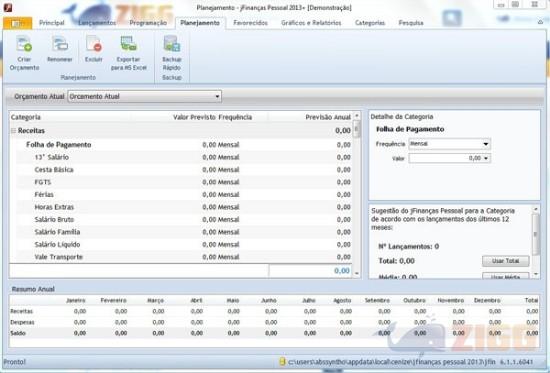Select the Horas Extras row
Viewport: 550px width, 373px height.
tap(184, 207)
